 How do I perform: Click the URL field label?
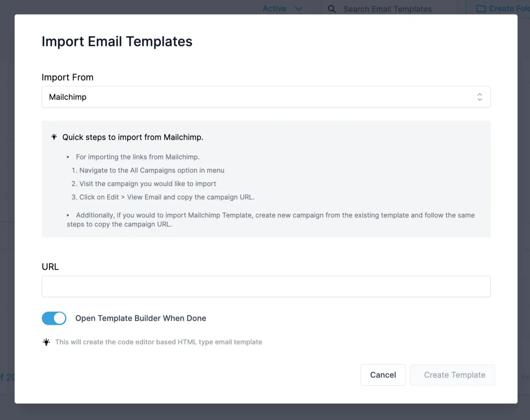point(50,267)
